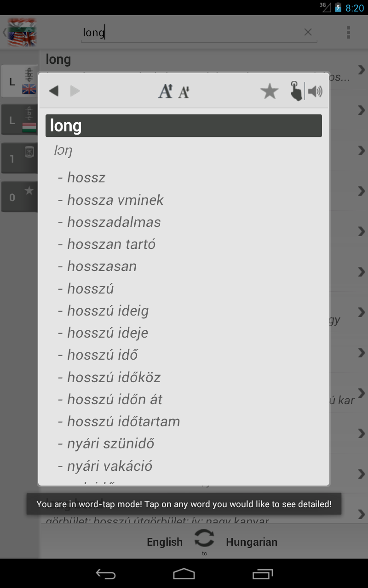368x588 pixels.
Task: Switch to the English-Hungarian sidebar tab
Action: pyautogui.click(x=19, y=81)
